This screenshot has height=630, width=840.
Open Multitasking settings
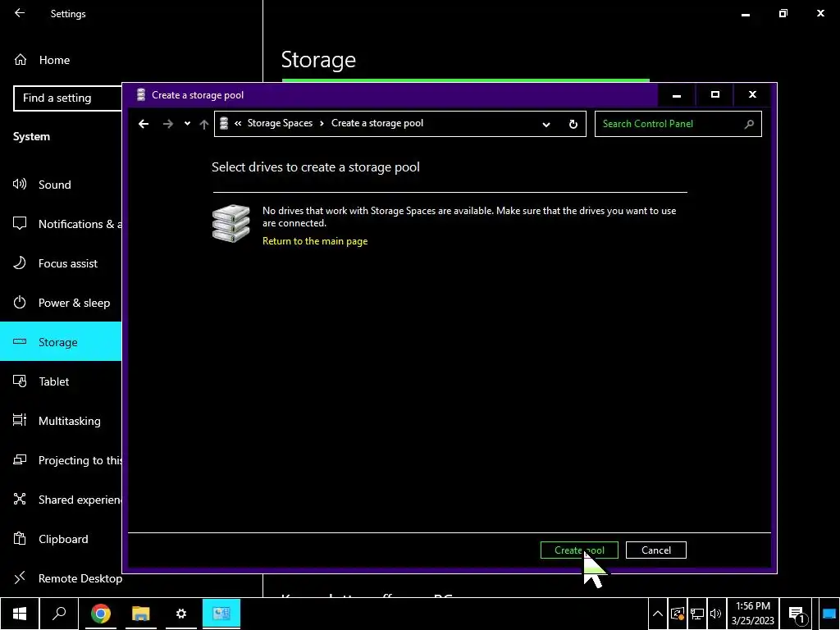tap(61, 421)
